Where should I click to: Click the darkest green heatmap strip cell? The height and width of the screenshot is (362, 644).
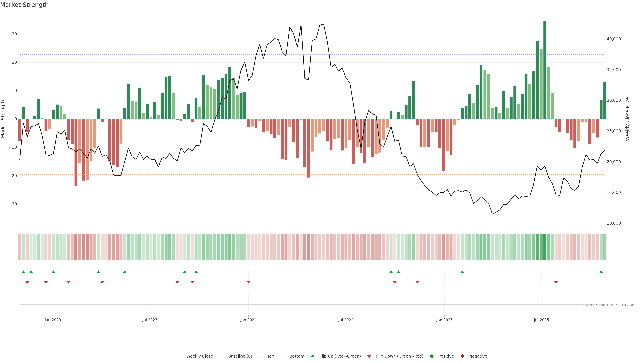coord(545,247)
